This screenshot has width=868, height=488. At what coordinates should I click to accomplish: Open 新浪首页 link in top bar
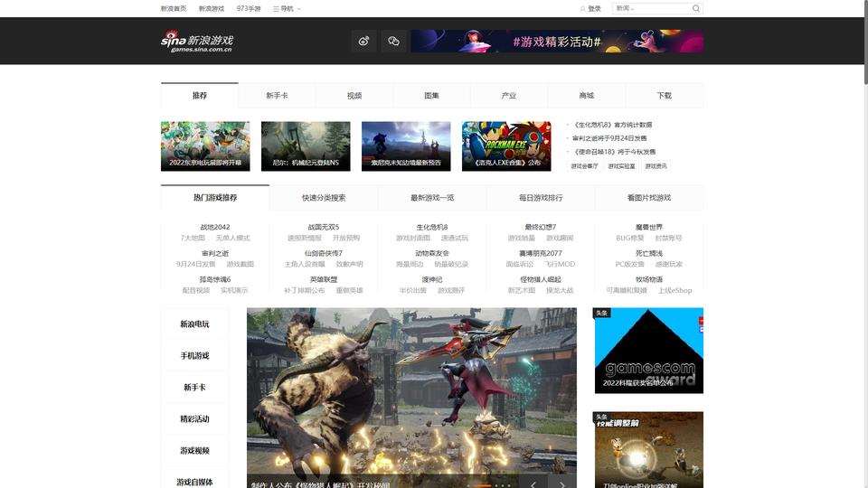click(x=174, y=9)
